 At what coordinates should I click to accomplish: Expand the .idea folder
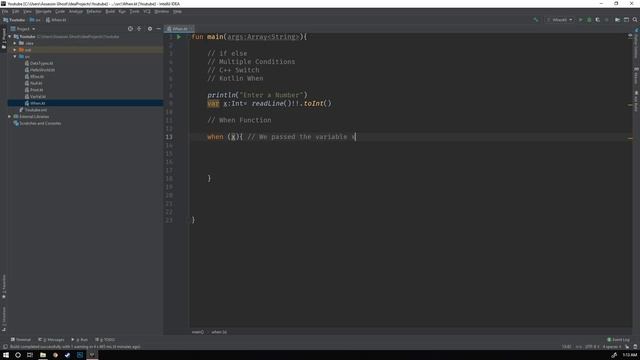click(x=15, y=43)
